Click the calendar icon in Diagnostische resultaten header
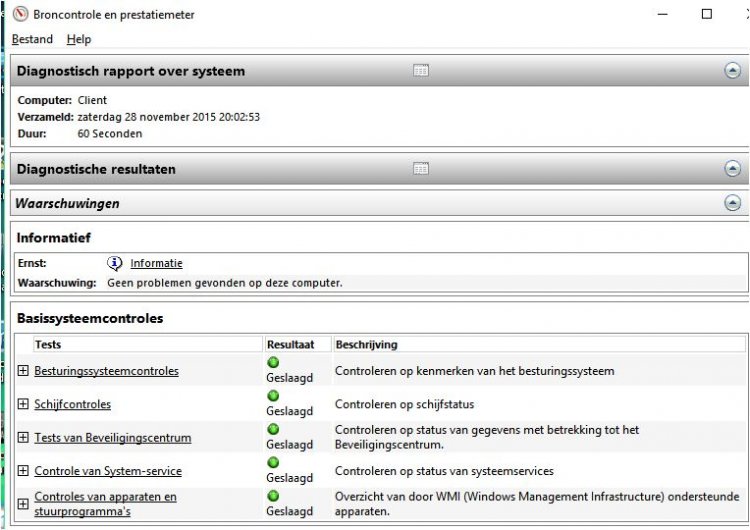This screenshot has width=750, height=530. pos(421,169)
